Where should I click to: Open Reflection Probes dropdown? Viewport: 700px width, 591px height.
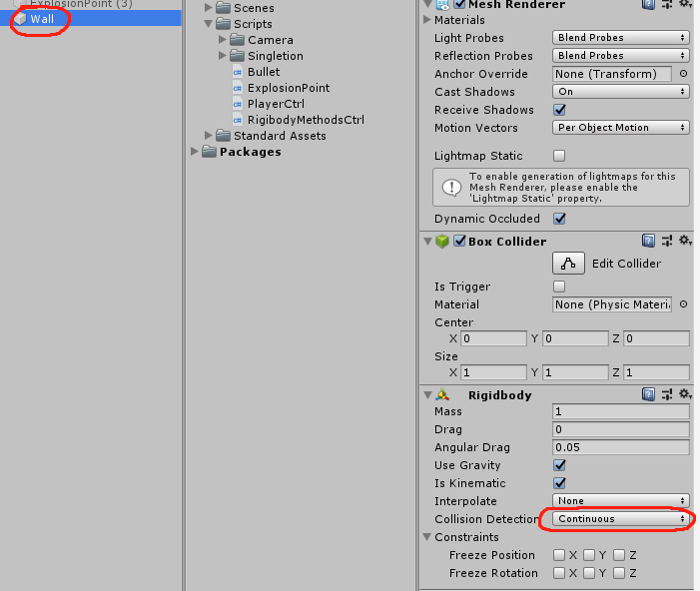pos(620,55)
